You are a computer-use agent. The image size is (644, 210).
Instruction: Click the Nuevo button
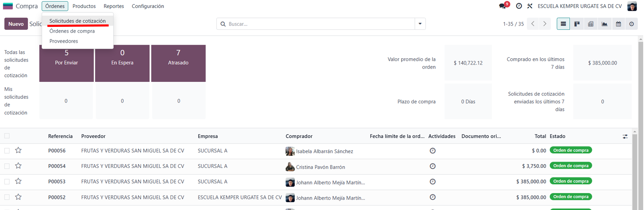[x=16, y=24]
